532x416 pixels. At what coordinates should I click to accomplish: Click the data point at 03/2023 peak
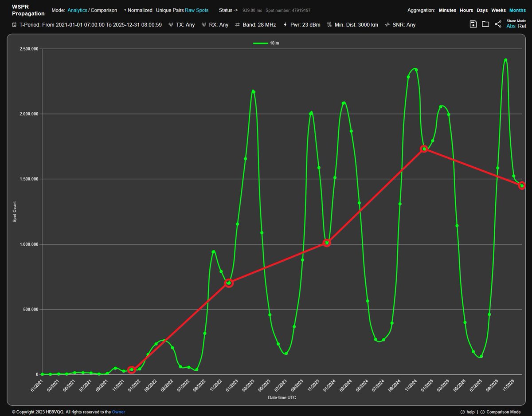click(x=253, y=91)
